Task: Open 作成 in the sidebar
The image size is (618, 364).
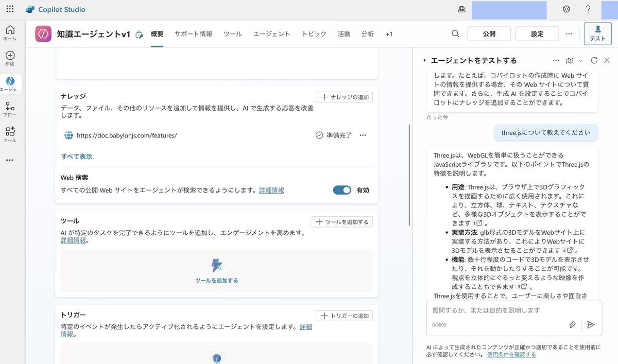Action: [10, 59]
